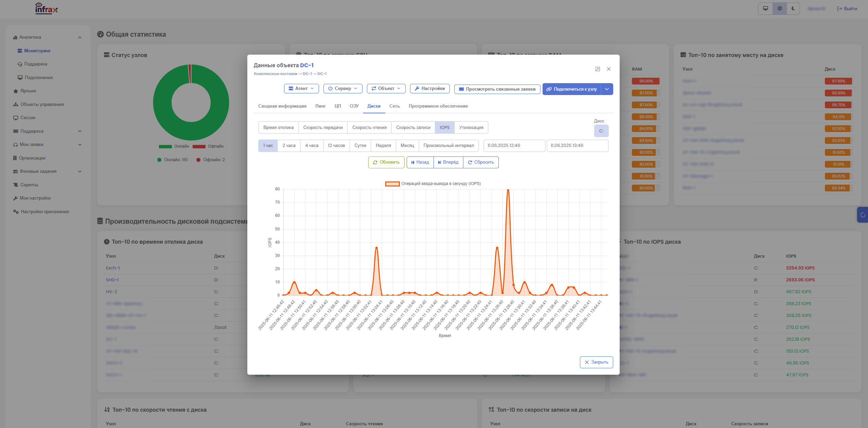Click the Выйти logout link

[847, 8]
